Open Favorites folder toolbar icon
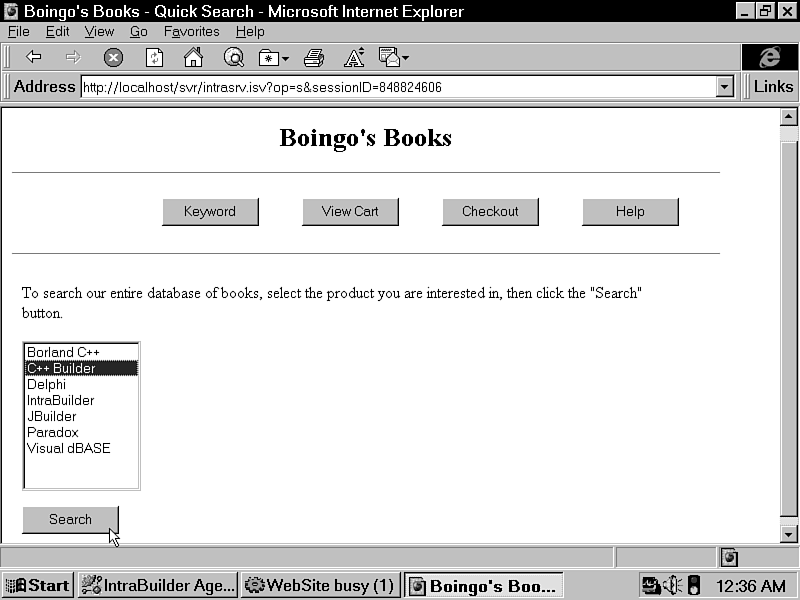Viewport: 800px width, 600px height. point(268,58)
